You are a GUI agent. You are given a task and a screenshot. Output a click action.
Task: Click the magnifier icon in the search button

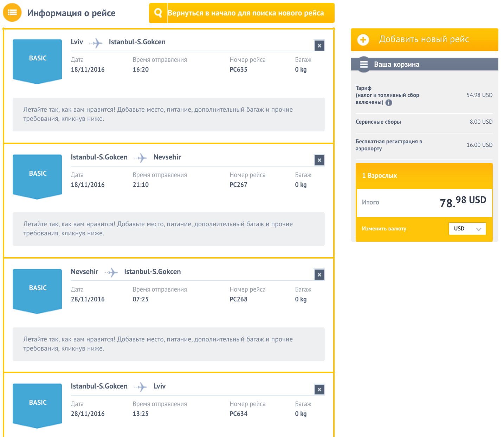pos(158,13)
